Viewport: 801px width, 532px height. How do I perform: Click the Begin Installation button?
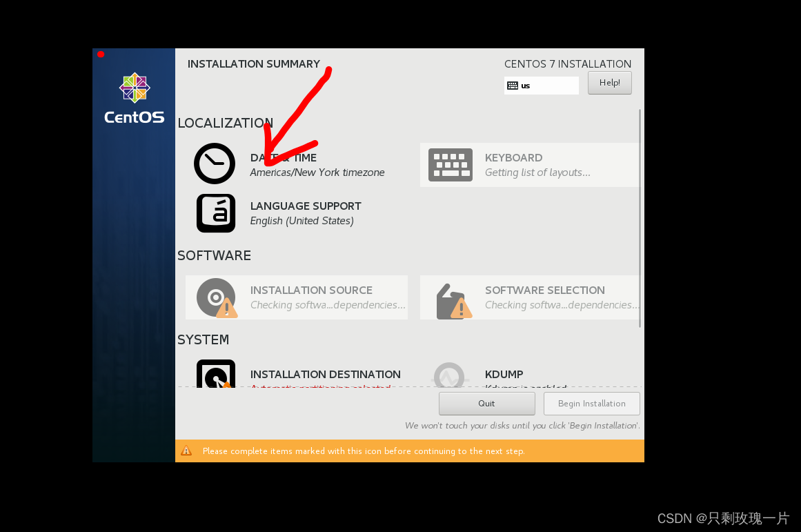[x=591, y=404]
